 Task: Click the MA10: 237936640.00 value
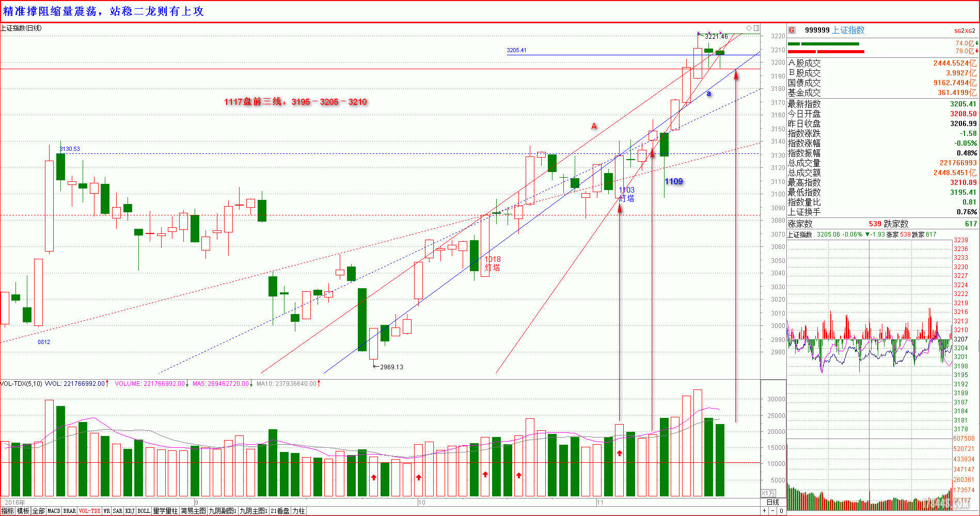(x=287, y=384)
